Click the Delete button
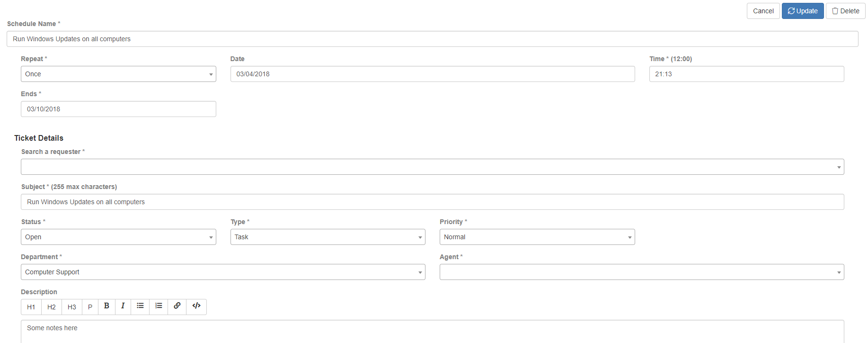The height and width of the screenshot is (343, 868). 846,11
